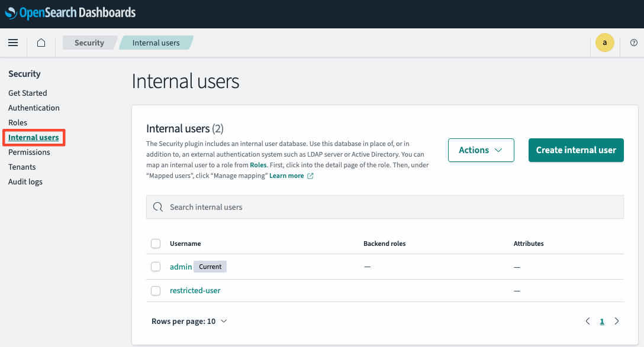Open Rows per page dropdown
Viewport: 644px width, 347px height.
(189, 321)
